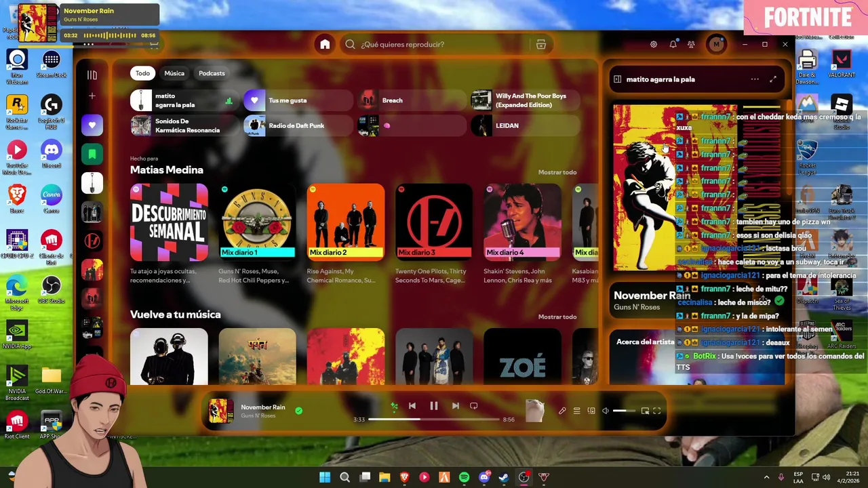Select the 'Todo' filter chip
Screen dimensions: 868x488
pos(142,73)
